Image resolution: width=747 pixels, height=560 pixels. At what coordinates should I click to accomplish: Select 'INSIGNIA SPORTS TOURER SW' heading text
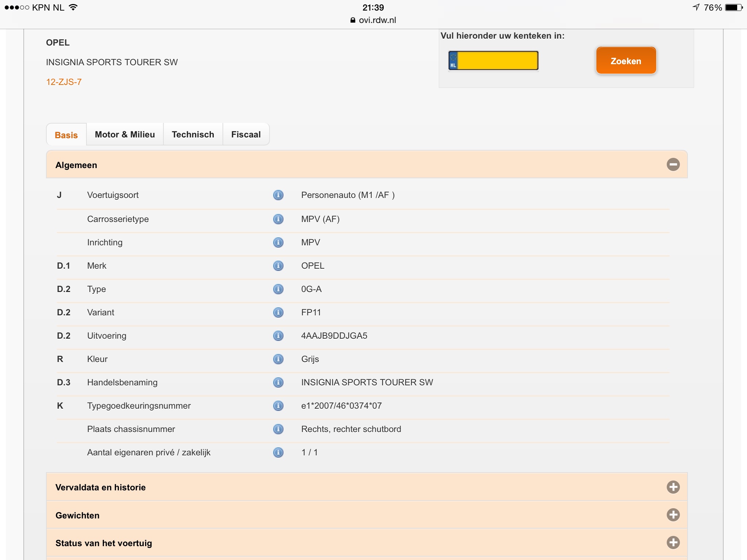[x=112, y=62]
